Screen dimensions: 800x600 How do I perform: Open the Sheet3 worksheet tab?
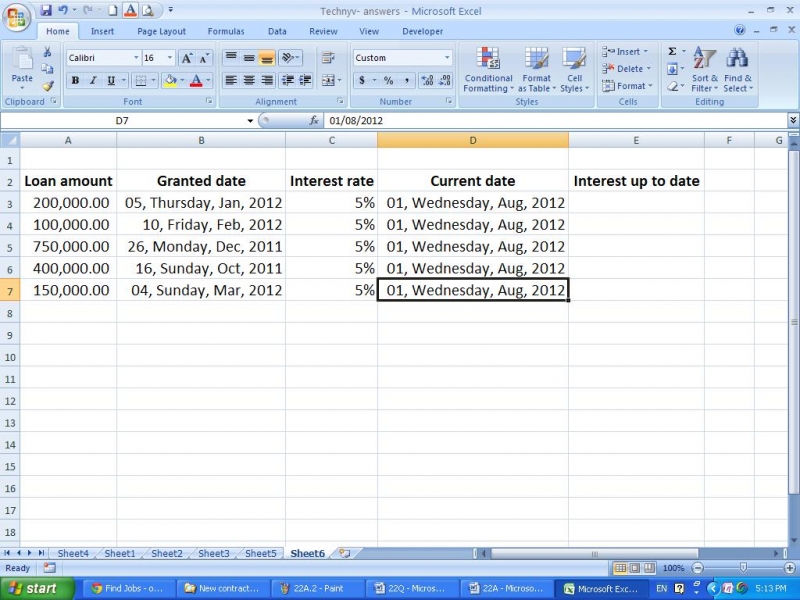213,553
